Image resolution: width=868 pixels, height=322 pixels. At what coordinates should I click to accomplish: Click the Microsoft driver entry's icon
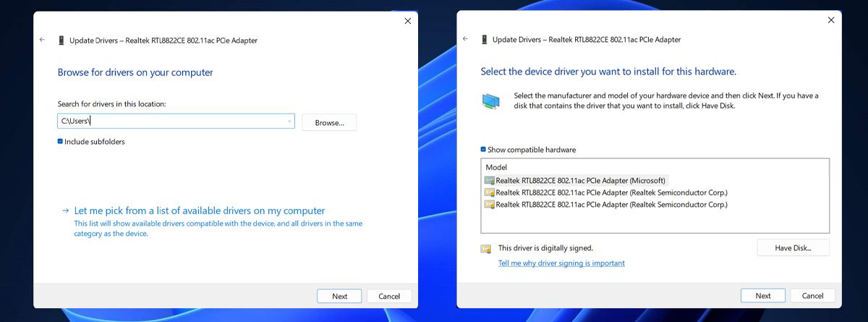pos(490,180)
